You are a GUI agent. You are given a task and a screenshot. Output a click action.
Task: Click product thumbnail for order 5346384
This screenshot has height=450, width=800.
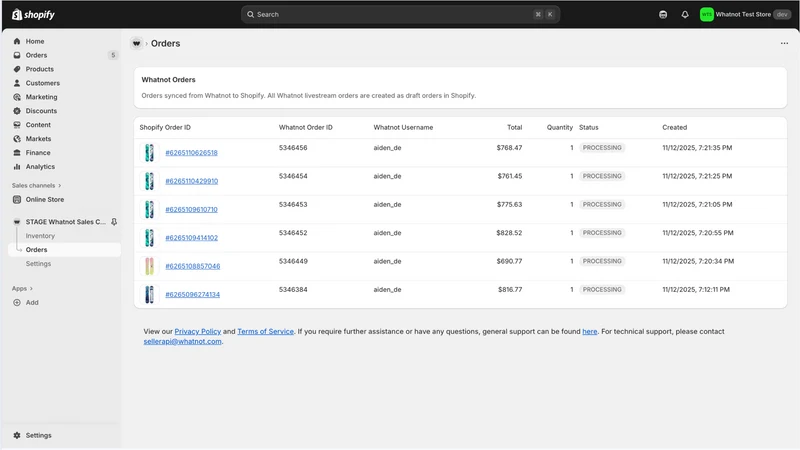tap(149, 294)
